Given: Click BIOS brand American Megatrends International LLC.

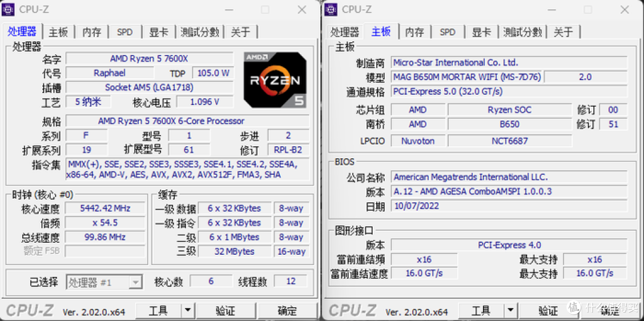Looking at the screenshot, I should coord(509,177).
